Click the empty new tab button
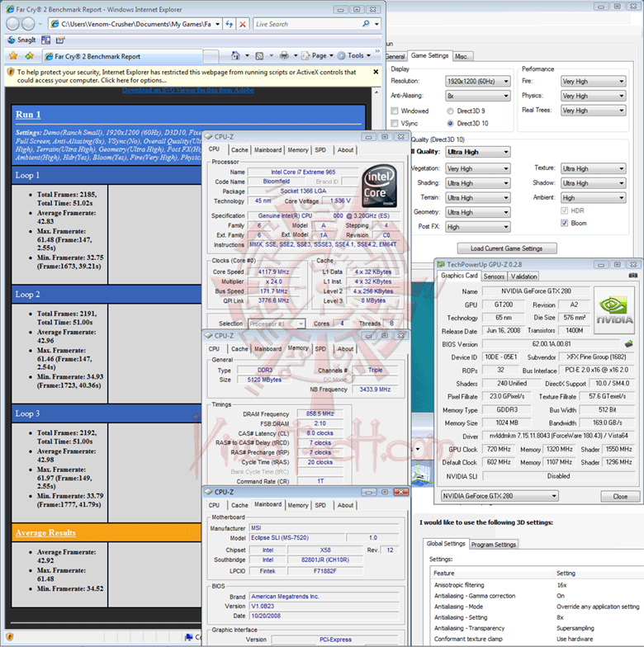The width and height of the screenshot is (644, 647). pos(211,57)
